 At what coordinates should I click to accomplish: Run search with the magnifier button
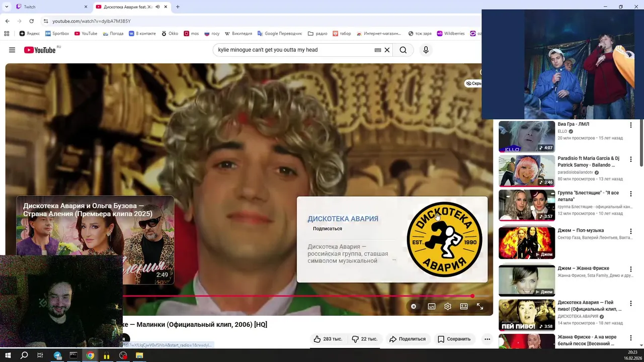403,50
